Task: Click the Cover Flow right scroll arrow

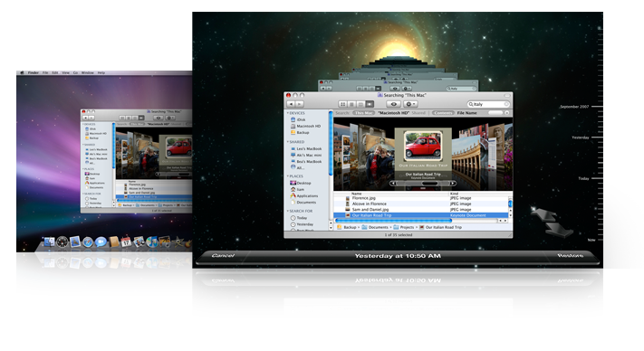Action: pos(452,184)
